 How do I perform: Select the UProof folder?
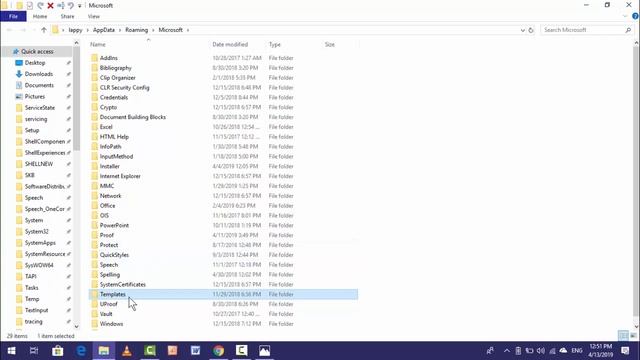coord(109,304)
